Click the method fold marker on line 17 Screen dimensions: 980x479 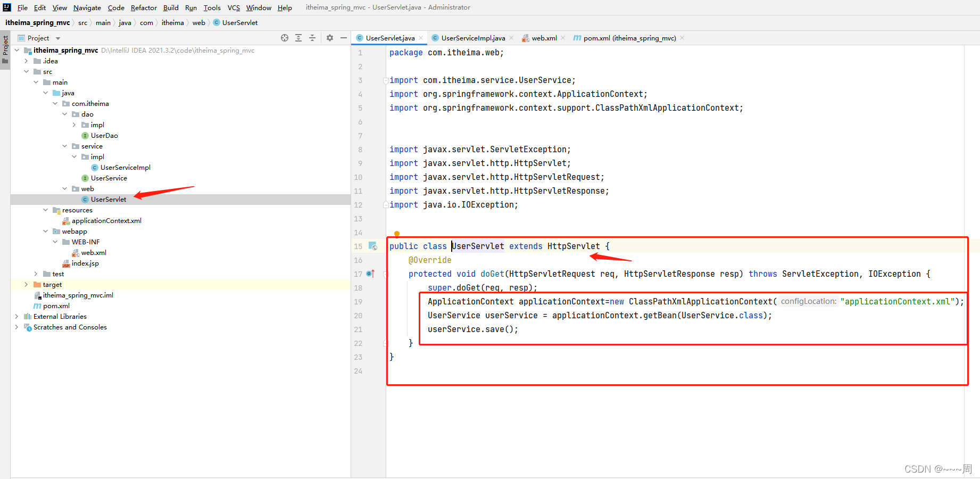385,274
